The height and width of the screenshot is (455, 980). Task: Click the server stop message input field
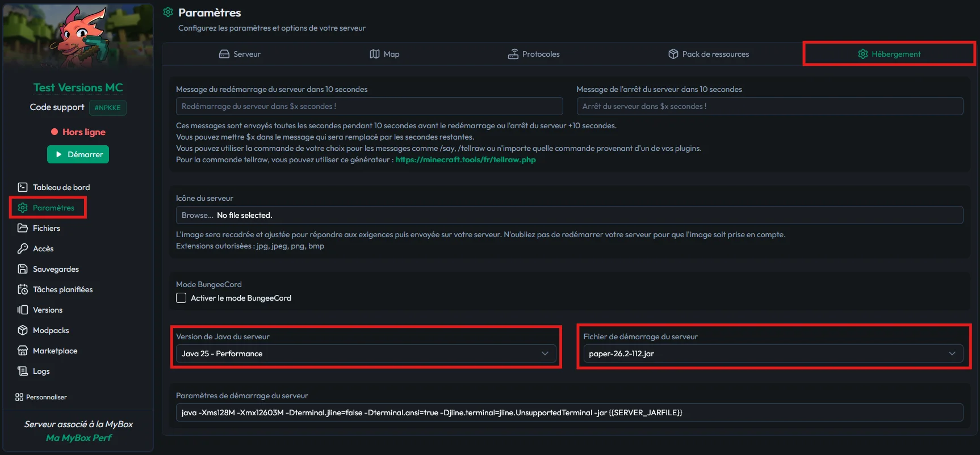click(770, 106)
